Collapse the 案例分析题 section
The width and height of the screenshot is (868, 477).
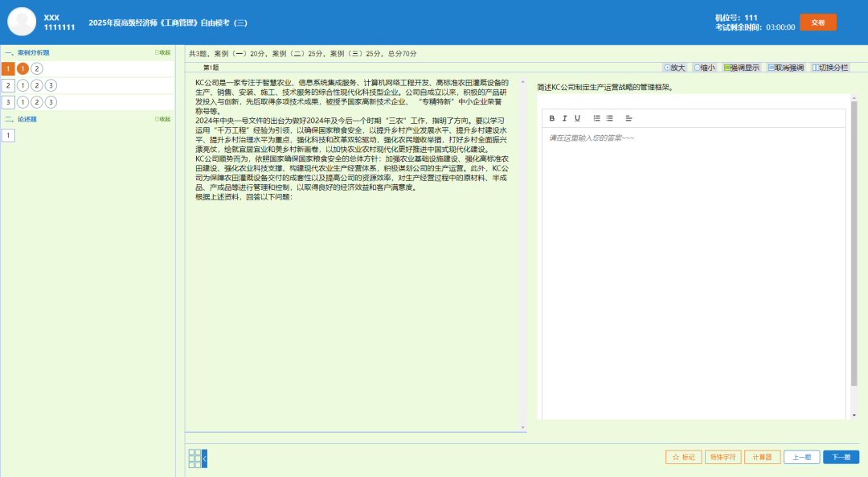pyautogui.click(x=163, y=52)
